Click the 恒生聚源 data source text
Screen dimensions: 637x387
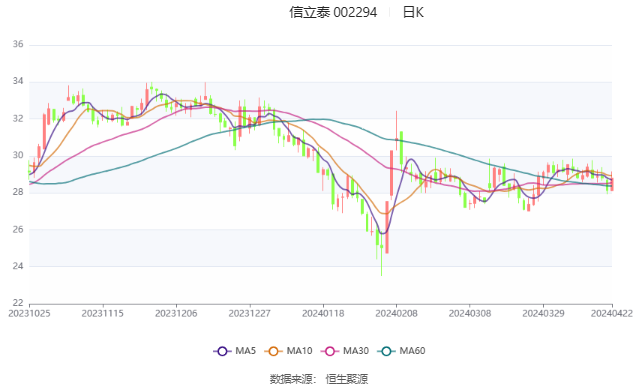click(x=347, y=379)
